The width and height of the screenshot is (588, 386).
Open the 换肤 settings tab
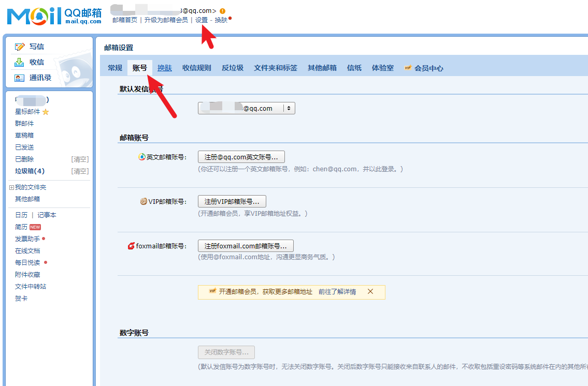(165, 68)
